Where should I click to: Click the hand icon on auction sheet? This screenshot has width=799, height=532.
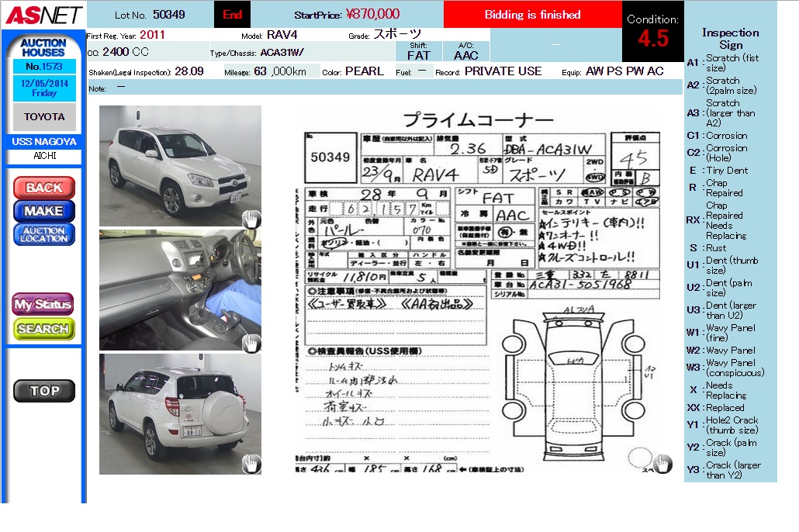pyautogui.click(x=662, y=464)
